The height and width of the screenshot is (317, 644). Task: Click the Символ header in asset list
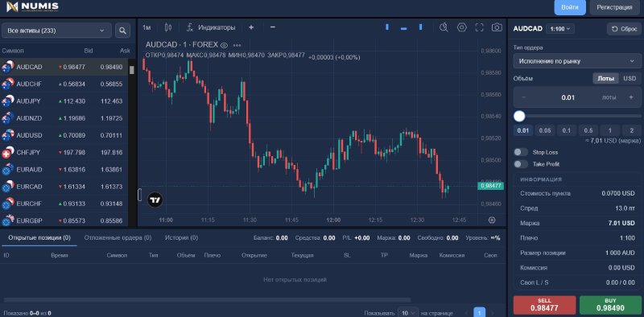13,51
